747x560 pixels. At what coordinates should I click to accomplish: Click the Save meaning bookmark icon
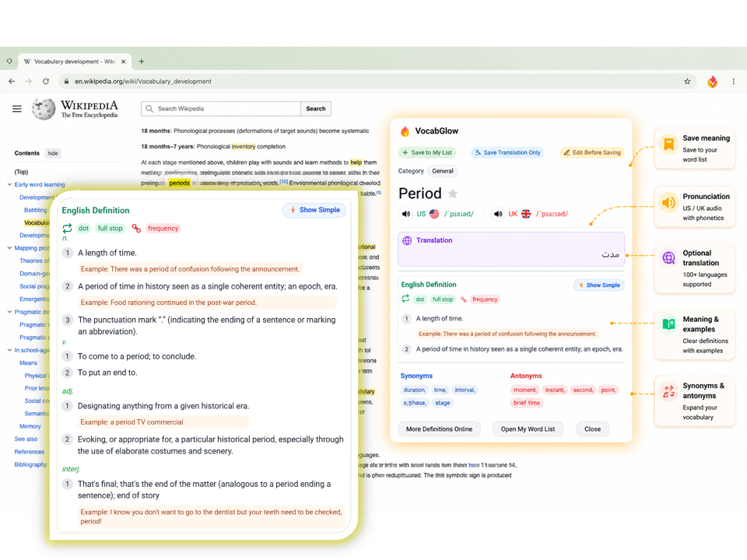(668, 145)
